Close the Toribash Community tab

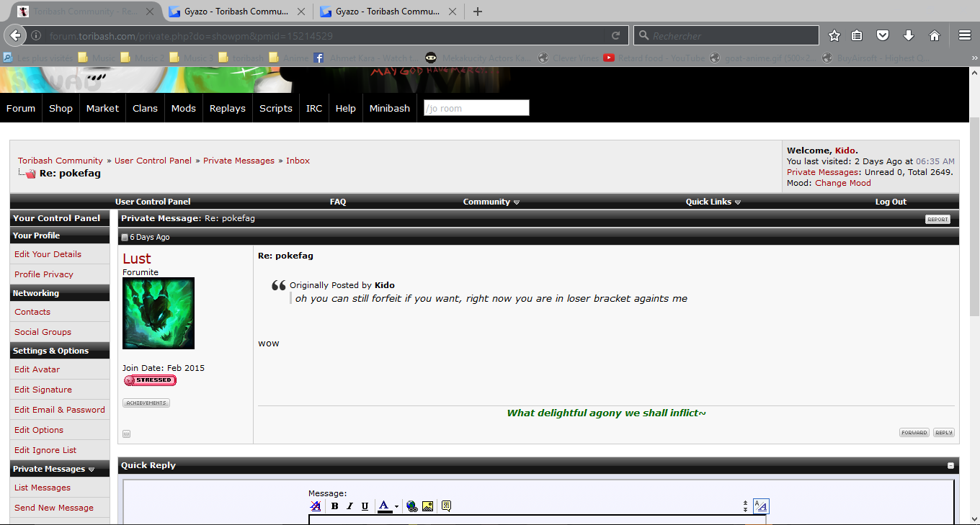coord(149,12)
